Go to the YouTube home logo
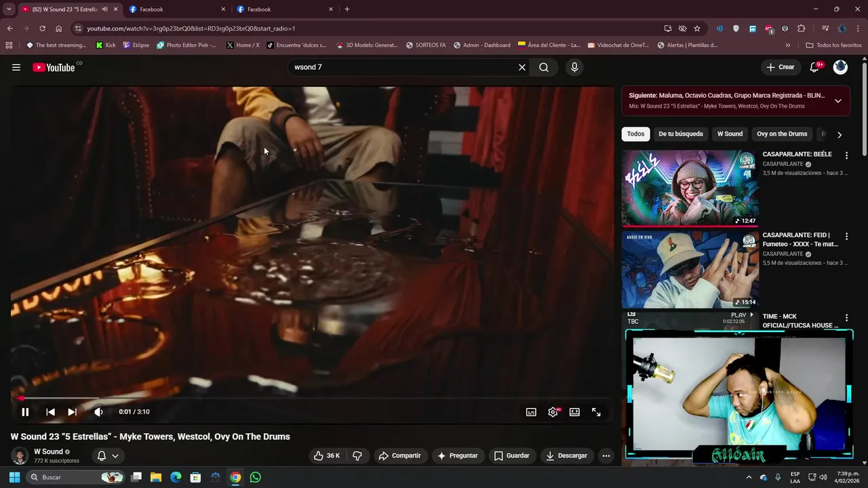The image size is (868, 488). tap(54, 67)
